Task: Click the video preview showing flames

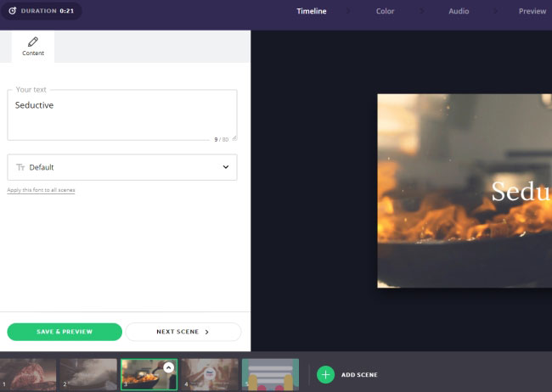Action: pos(465,191)
